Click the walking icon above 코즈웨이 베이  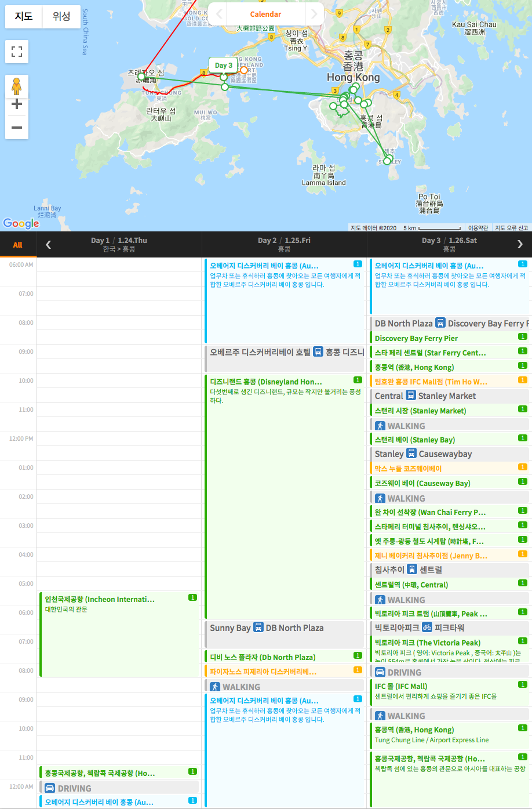click(379, 498)
